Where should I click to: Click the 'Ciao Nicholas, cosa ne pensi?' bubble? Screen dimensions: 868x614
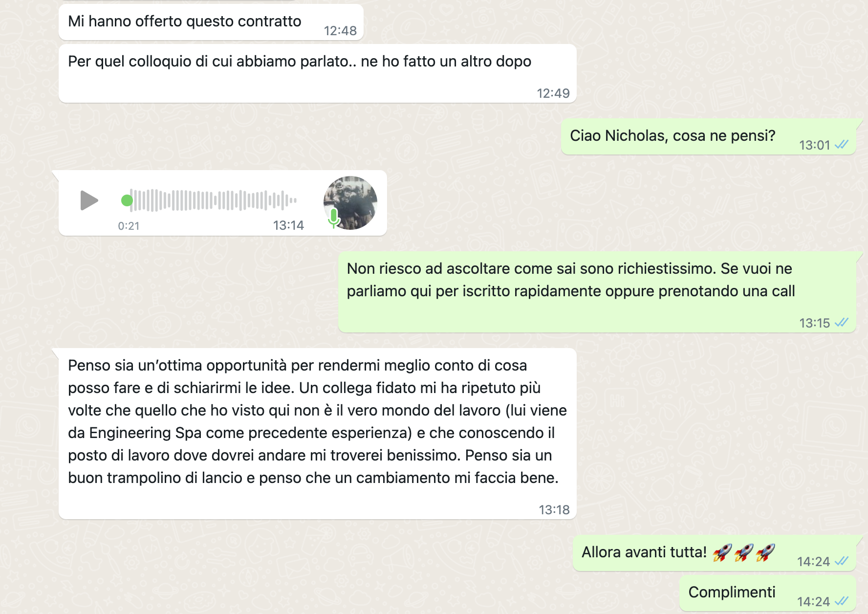tap(709, 136)
